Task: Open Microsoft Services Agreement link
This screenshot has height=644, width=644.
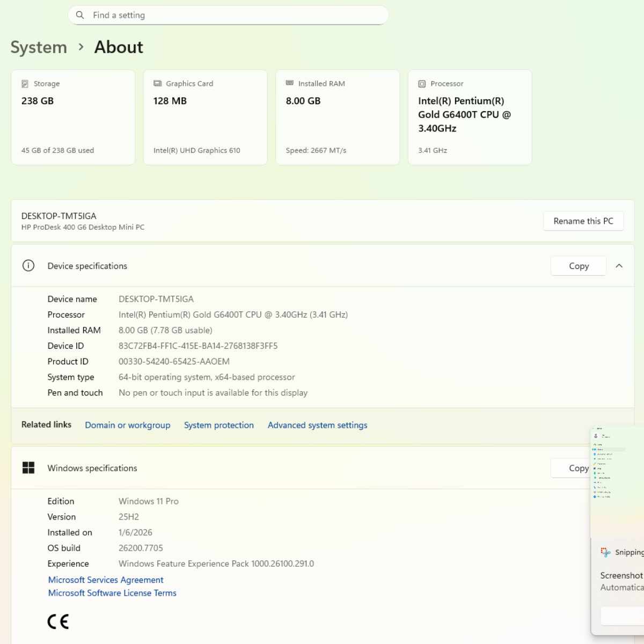Action: [x=106, y=580]
